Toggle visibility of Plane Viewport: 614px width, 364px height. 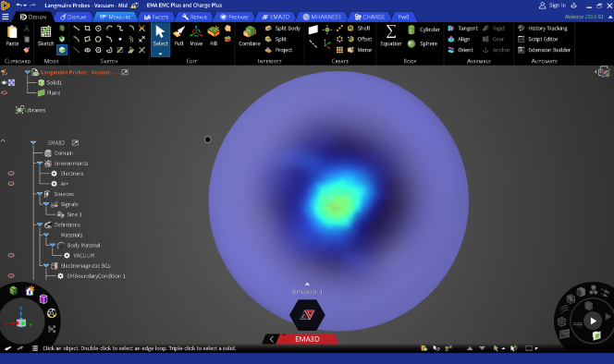click(4, 93)
